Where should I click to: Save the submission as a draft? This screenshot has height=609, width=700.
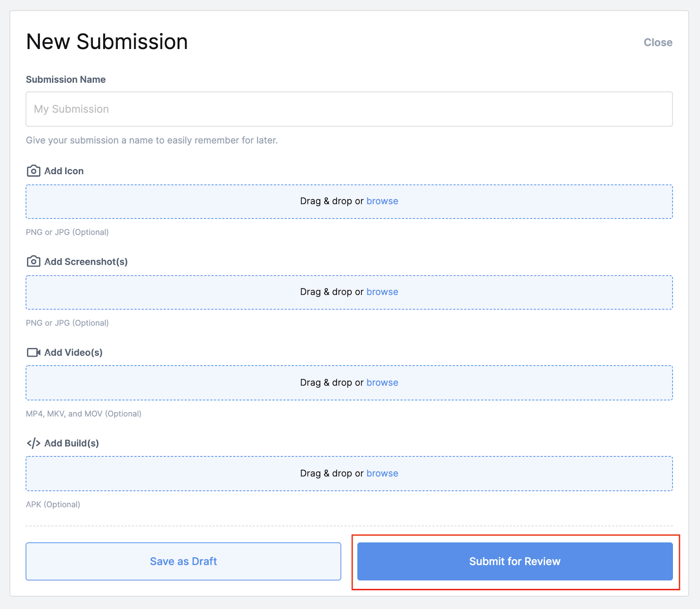183,561
